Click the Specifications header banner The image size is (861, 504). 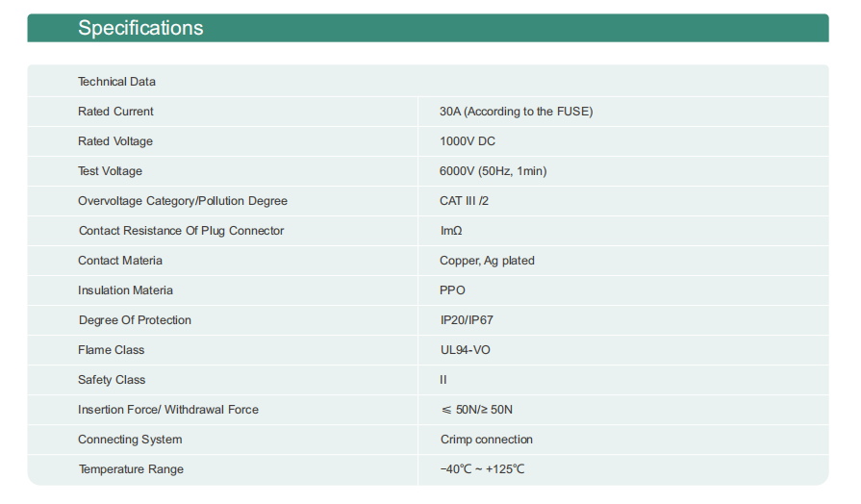(x=428, y=28)
